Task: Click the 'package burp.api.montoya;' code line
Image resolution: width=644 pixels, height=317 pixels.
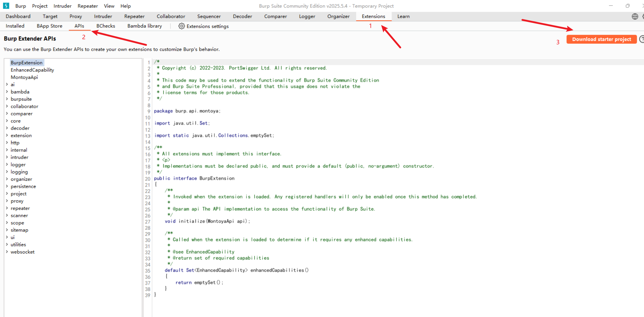Action: (187, 111)
